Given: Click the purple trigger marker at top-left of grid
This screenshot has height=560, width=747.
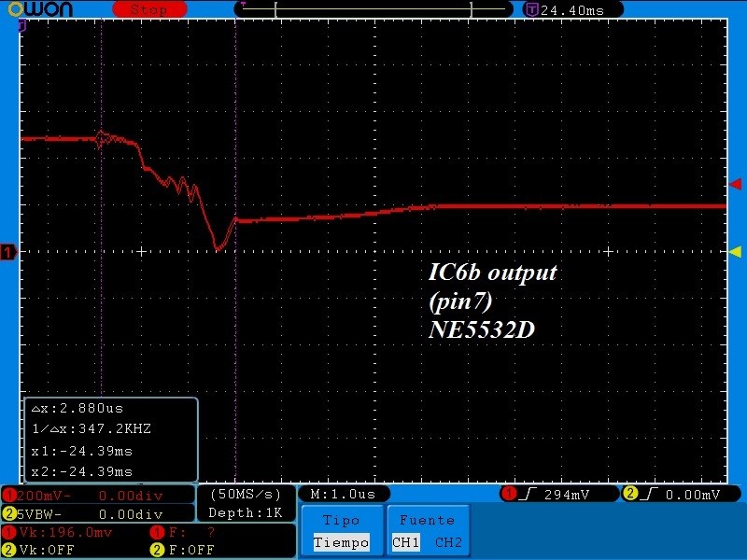Looking at the screenshot, I should tap(21, 26).
